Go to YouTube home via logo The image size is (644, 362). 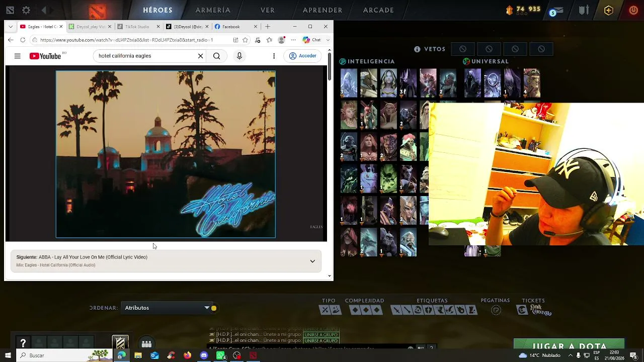[x=45, y=56]
